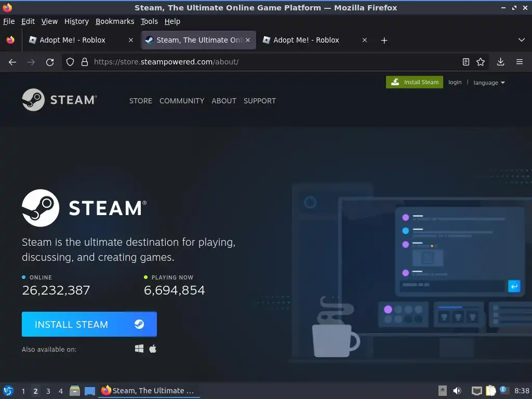Click the login link

[455, 82]
